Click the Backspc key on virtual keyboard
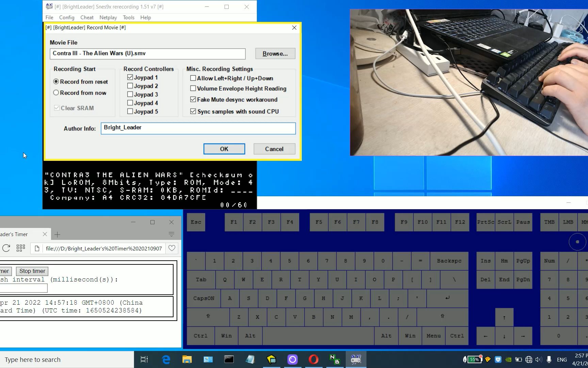 pyautogui.click(x=449, y=261)
